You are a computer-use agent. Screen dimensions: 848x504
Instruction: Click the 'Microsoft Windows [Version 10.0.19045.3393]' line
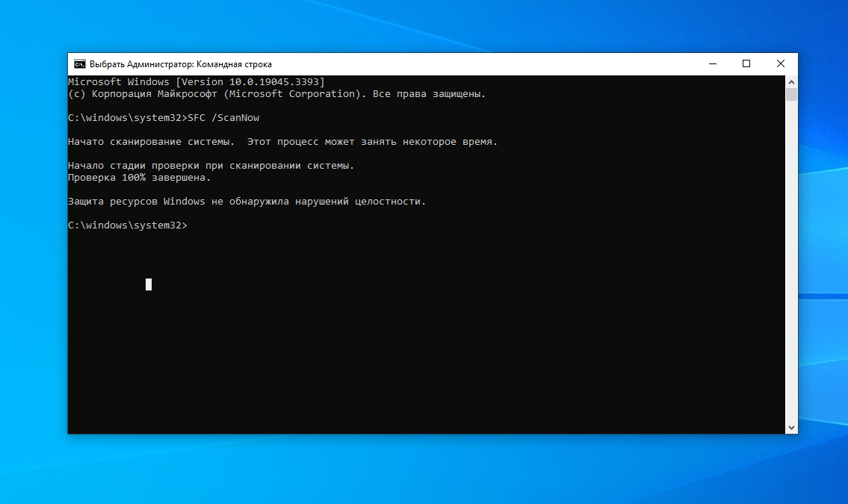[x=196, y=82]
